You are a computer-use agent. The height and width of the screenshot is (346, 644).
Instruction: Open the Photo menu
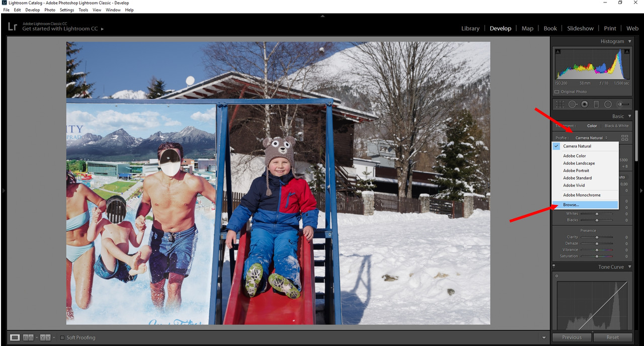click(50, 10)
